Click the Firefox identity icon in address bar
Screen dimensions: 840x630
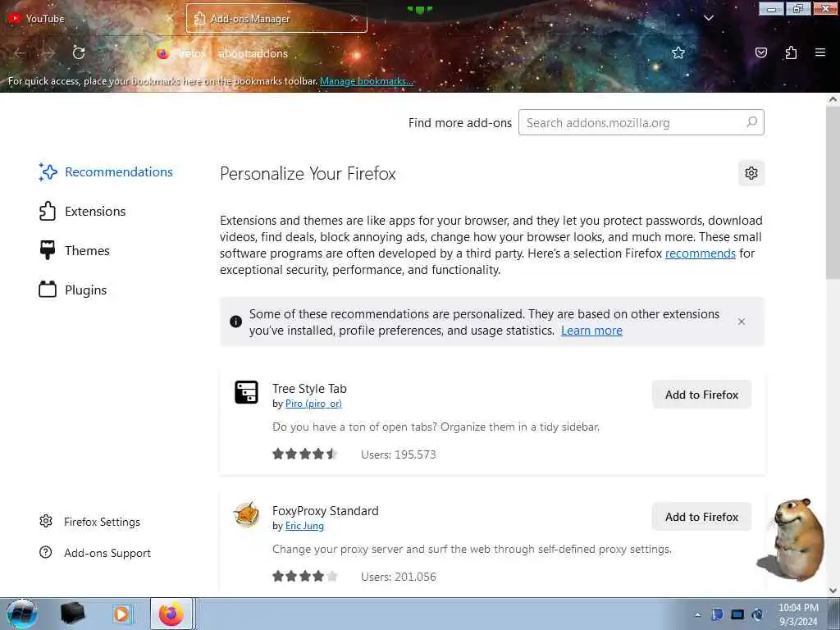tap(163, 53)
